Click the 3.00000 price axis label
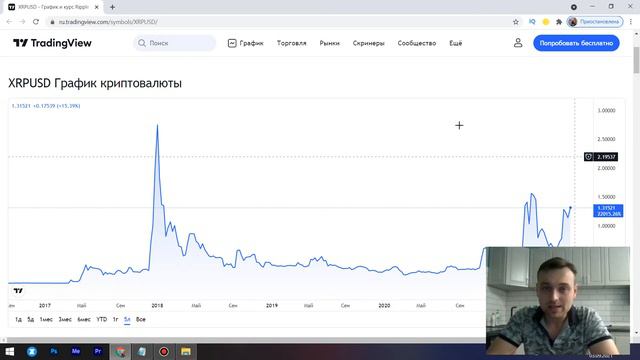This screenshot has width=640, height=360. coord(606,111)
